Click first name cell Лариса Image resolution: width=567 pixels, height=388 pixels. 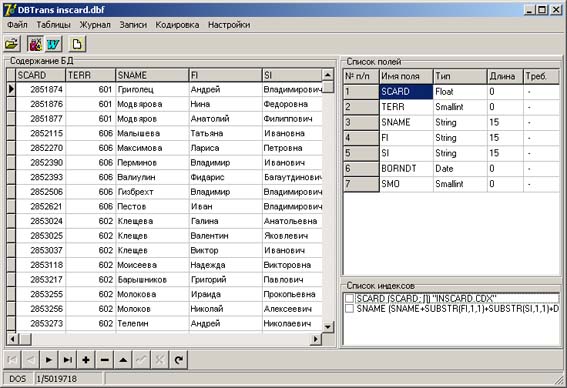pos(225,148)
